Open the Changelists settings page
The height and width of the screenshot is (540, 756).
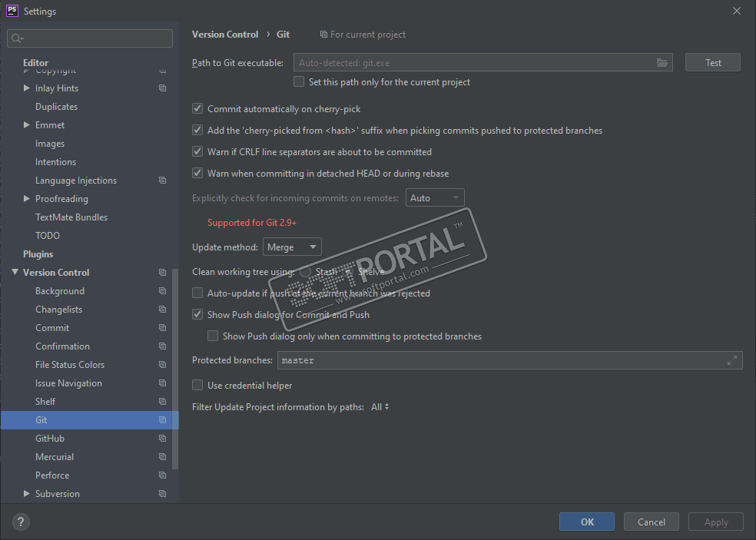(59, 309)
